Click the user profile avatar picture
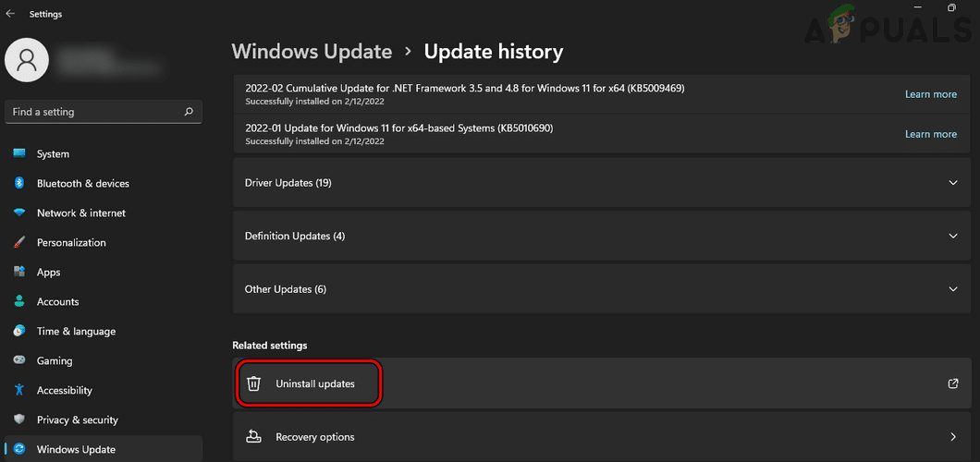Image resolution: width=980 pixels, height=462 pixels. pyautogui.click(x=27, y=61)
